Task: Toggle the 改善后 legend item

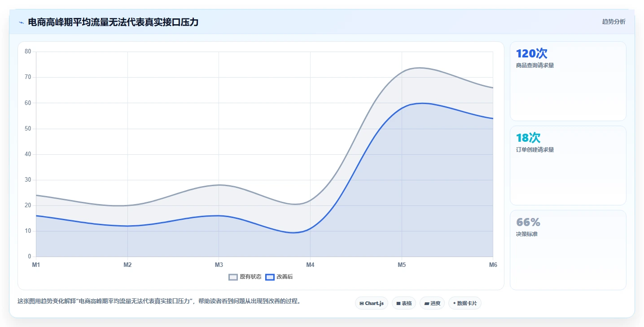Action: [279, 277]
